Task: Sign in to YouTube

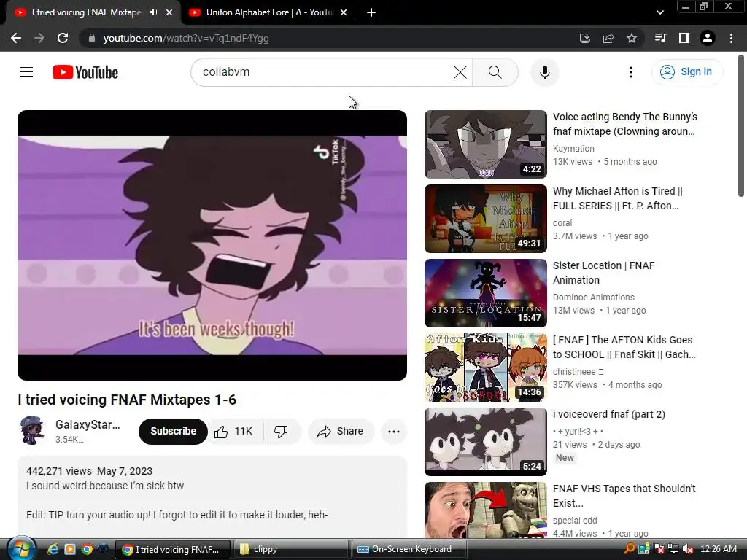Action: [686, 72]
